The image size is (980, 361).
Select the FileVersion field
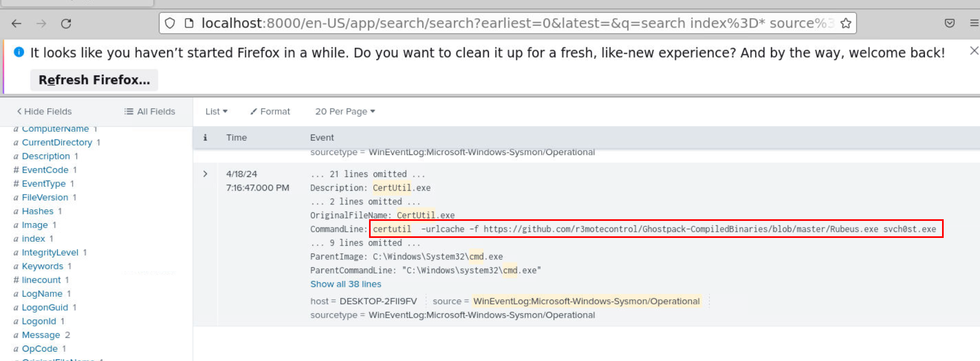45,197
